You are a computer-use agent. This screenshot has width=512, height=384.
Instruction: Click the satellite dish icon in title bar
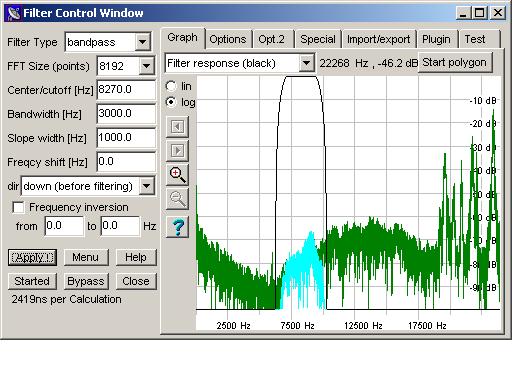14,13
